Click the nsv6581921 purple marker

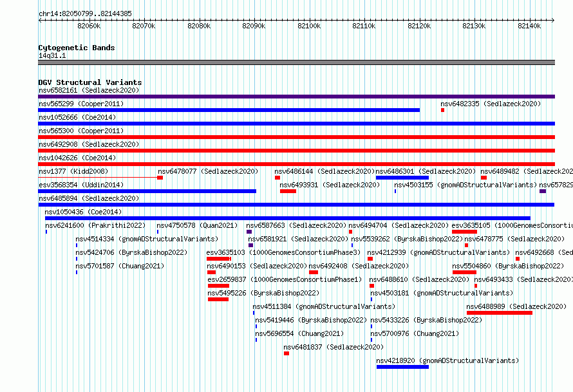coord(250,245)
